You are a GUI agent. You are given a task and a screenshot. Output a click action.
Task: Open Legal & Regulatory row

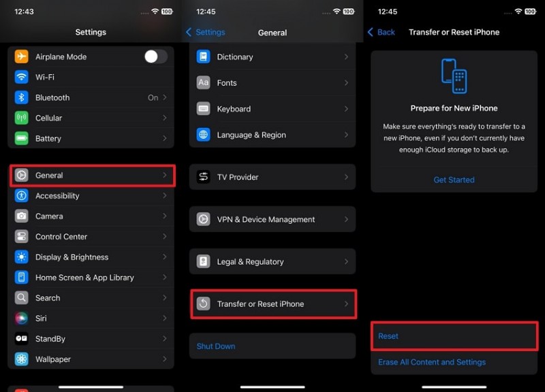tap(272, 261)
